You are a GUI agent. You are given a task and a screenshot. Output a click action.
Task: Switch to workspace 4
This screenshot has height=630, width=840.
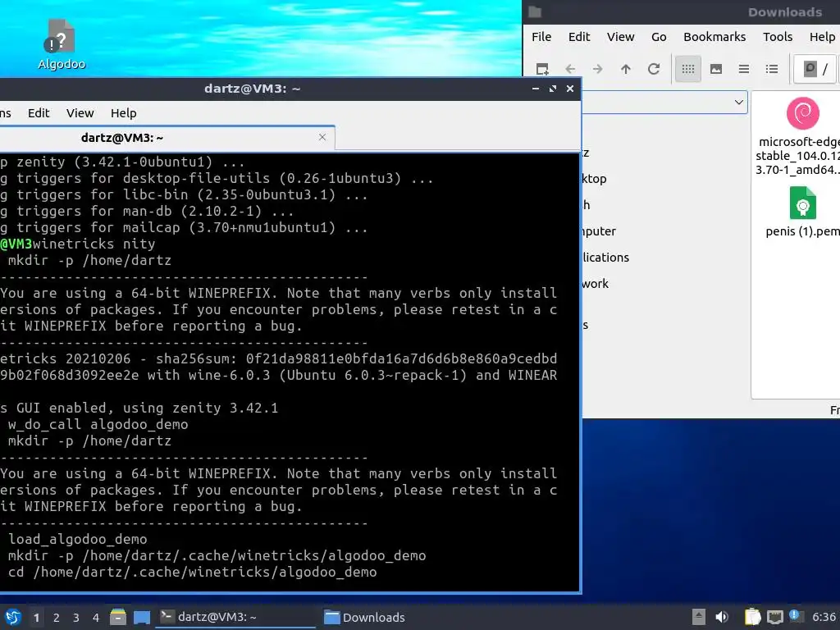[x=96, y=618]
